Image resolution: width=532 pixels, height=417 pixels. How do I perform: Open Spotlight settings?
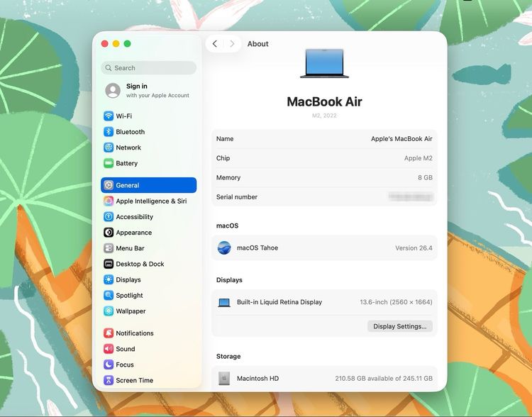pyautogui.click(x=149, y=295)
